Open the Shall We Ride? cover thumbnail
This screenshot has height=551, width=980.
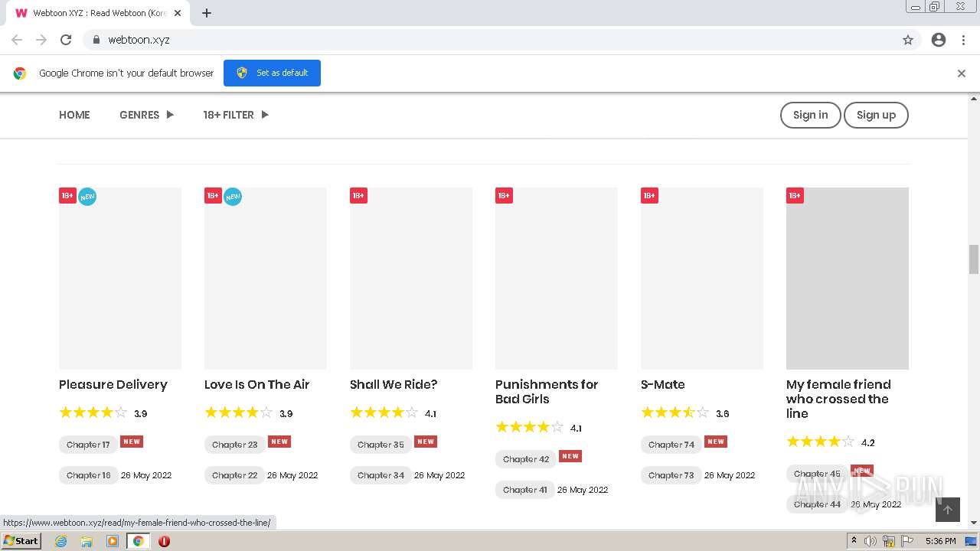pyautogui.click(x=411, y=279)
